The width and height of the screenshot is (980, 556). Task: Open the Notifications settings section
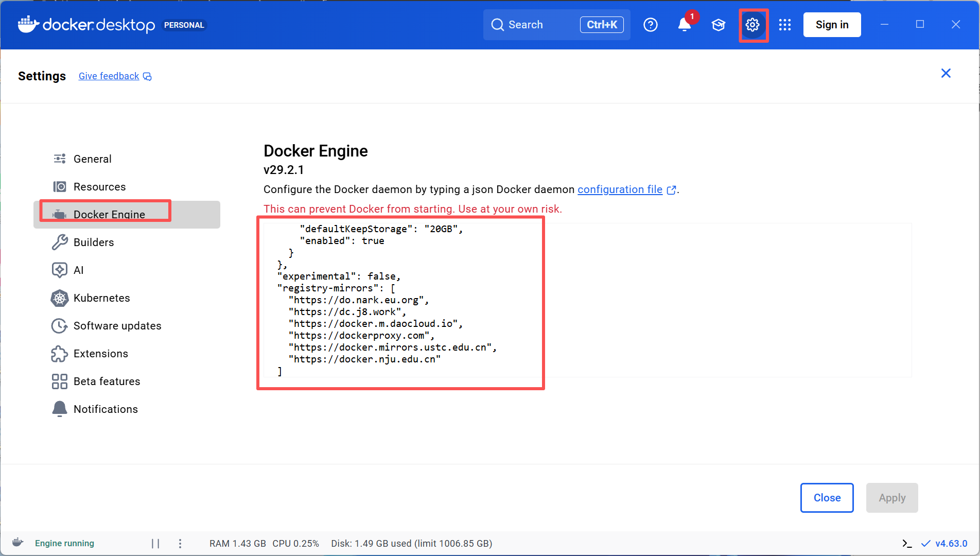click(x=127, y=409)
